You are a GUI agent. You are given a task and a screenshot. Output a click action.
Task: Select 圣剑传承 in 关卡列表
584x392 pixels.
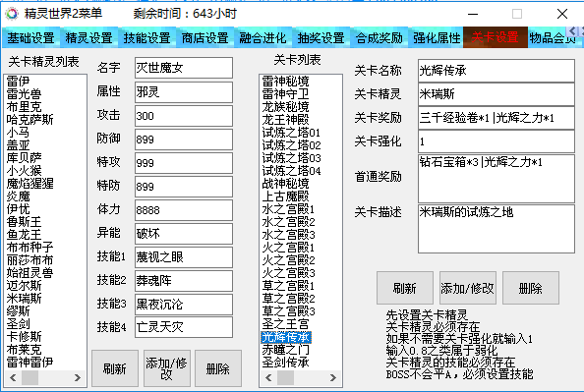(x=285, y=362)
